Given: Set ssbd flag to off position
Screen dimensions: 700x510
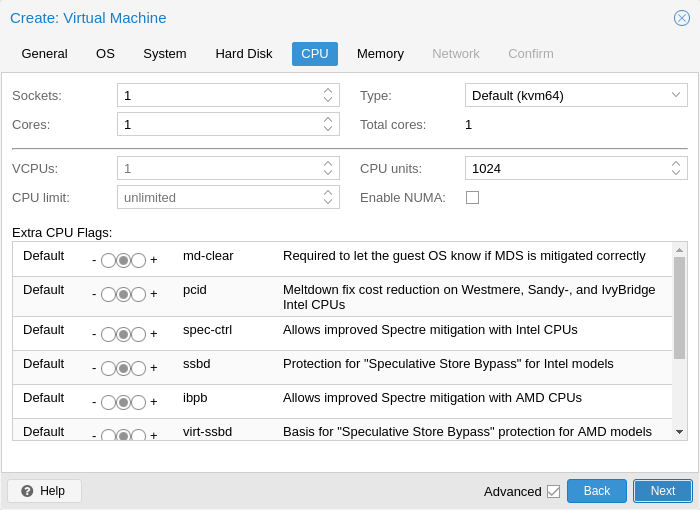Looking at the screenshot, I should tap(108, 368).
